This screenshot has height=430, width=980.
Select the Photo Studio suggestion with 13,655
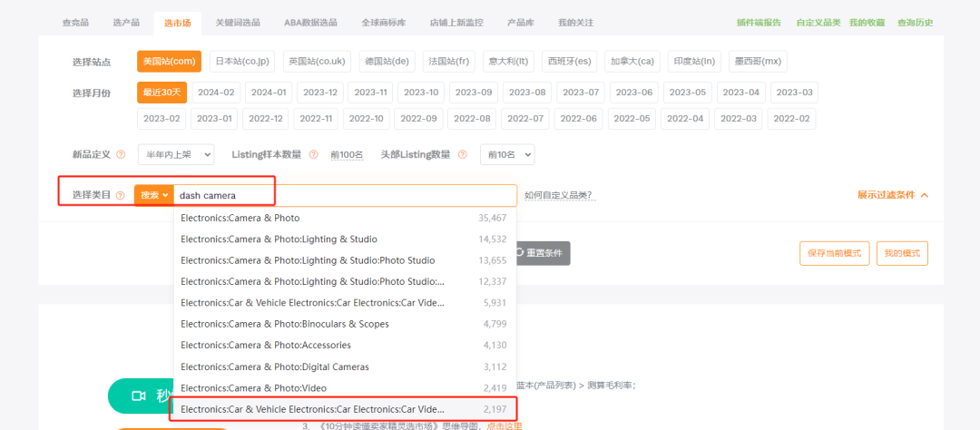pos(345,260)
